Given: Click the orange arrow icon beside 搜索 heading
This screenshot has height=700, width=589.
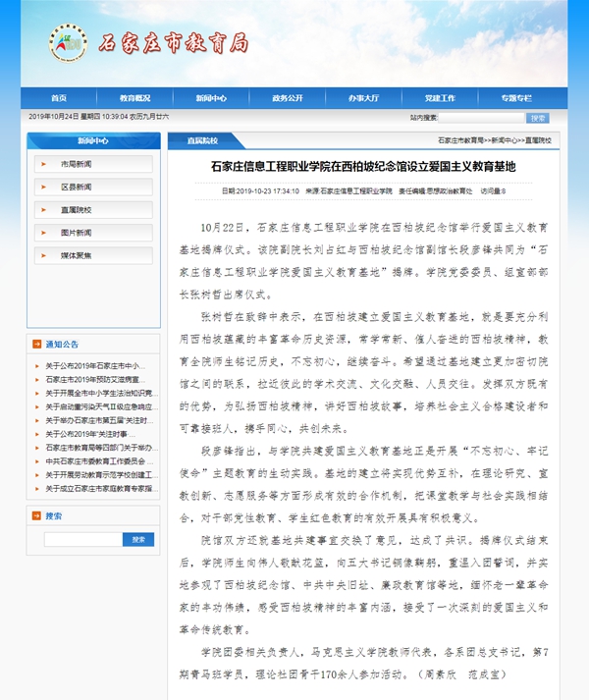Looking at the screenshot, I should coord(37,515).
